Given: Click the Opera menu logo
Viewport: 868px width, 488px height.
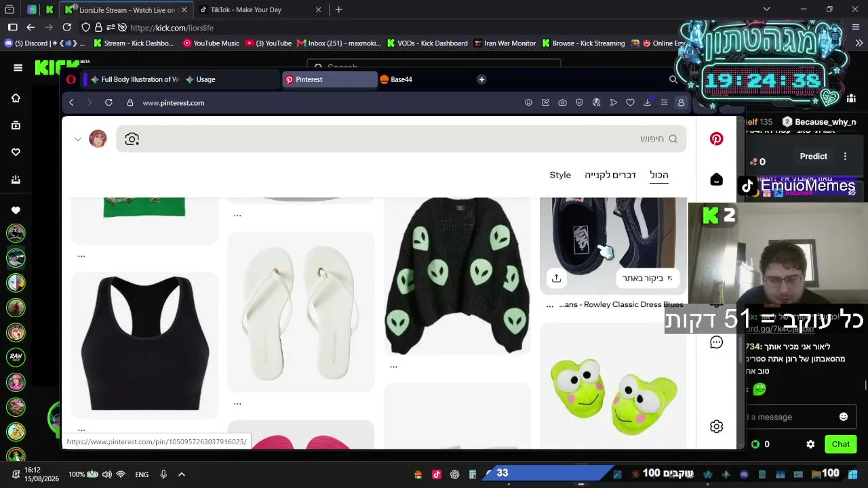Looking at the screenshot, I should click(71, 79).
